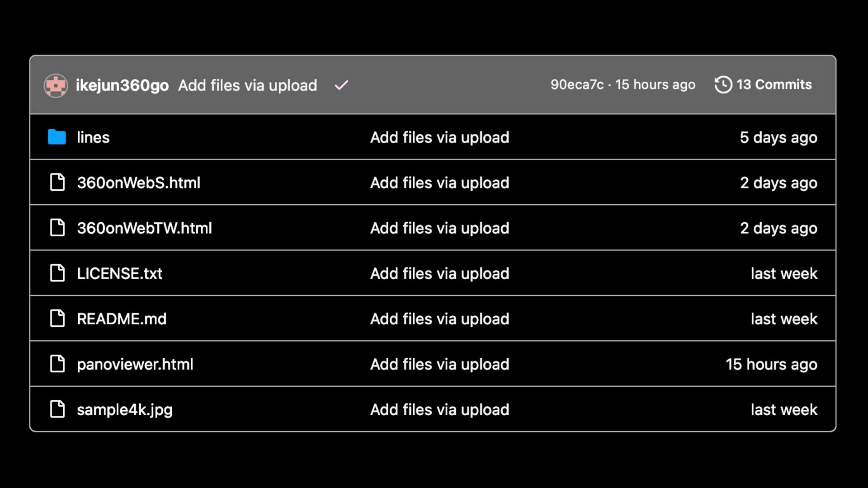Open the 360onWebTW.html file
This screenshot has width=868, height=488.
tap(144, 228)
